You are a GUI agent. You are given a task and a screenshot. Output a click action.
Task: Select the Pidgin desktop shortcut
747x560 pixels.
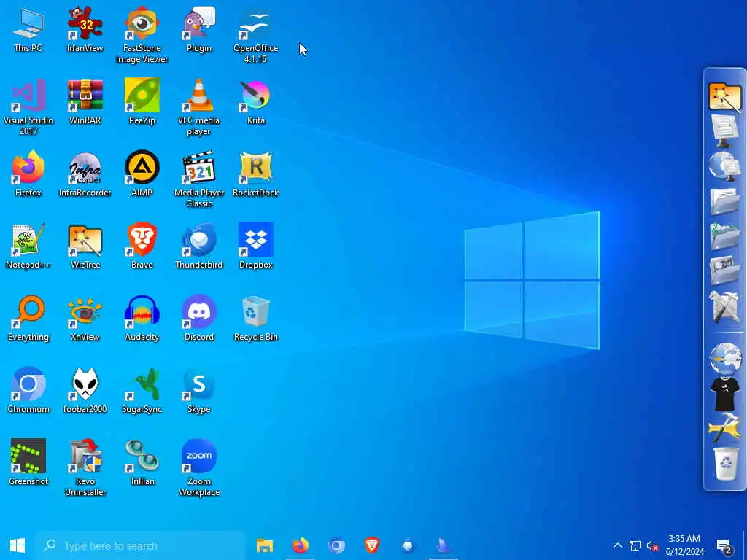coord(198,29)
